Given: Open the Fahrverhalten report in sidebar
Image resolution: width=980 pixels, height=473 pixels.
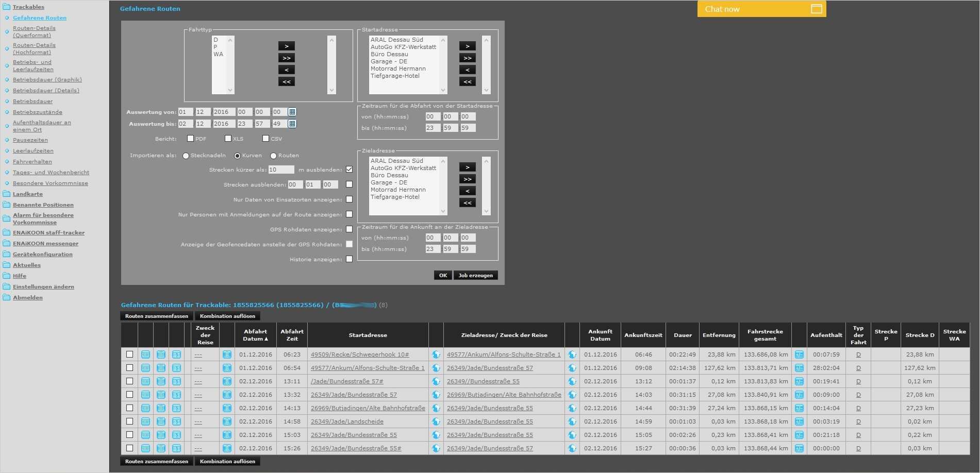Looking at the screenshot, I should [x=32, y=161].
